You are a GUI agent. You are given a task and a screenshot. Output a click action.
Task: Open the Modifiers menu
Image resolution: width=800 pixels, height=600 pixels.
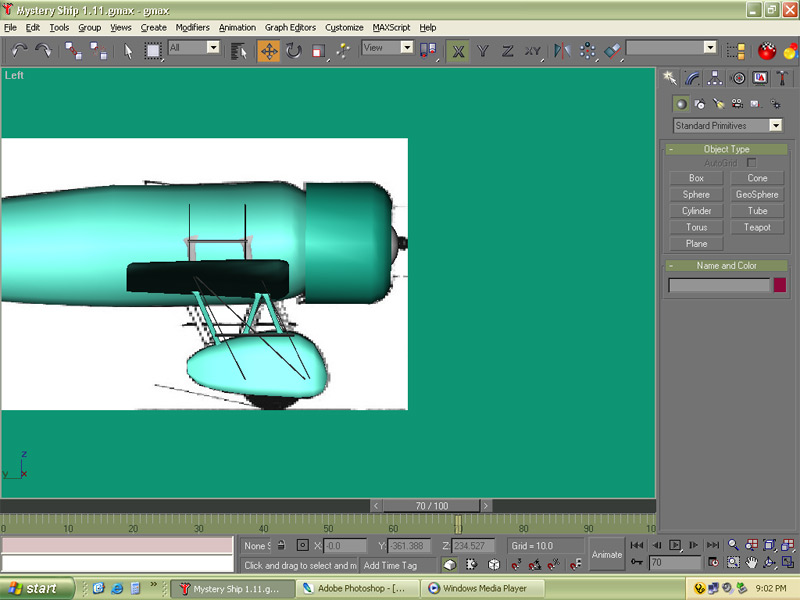[x=192, y=27]
